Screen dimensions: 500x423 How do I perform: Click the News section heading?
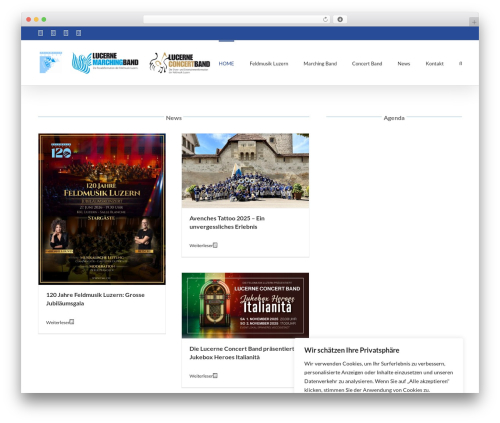pyautogui.click(x=174, y=118)
